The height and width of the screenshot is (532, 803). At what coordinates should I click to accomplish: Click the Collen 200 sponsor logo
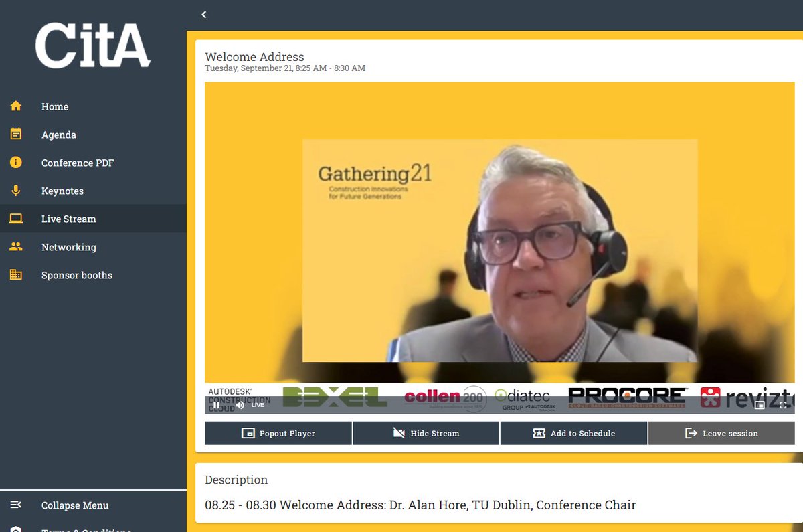point(445,397)
